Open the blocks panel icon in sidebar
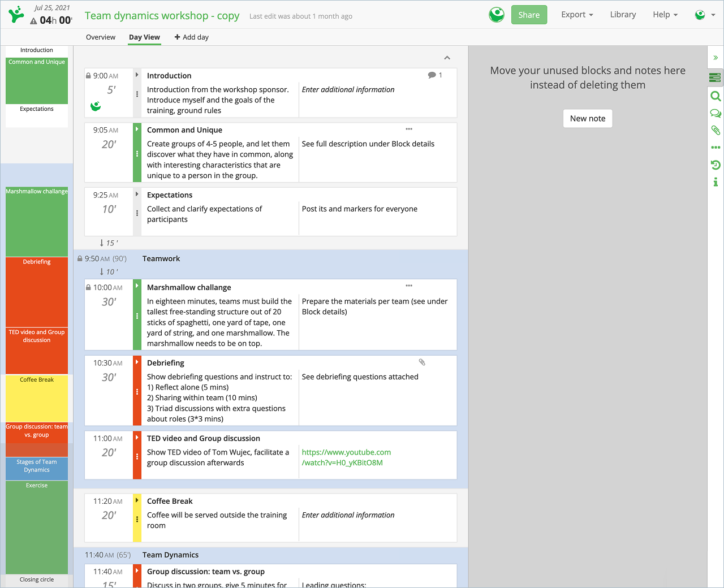 716,77
